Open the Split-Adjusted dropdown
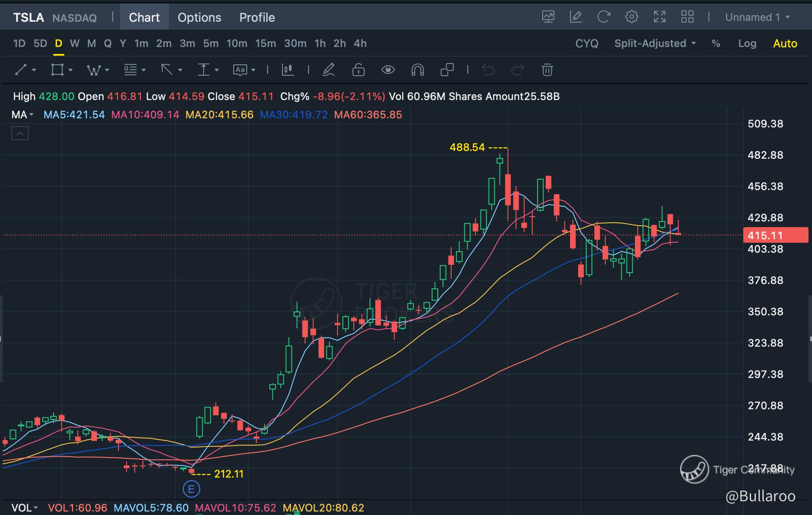The height and width of the screenshot is (515, 812). pyautogui.click(x=654, y=43)
